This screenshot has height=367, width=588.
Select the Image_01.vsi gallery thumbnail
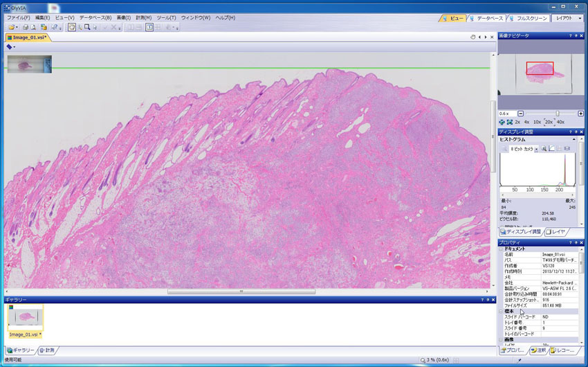[x=25, y=318]
